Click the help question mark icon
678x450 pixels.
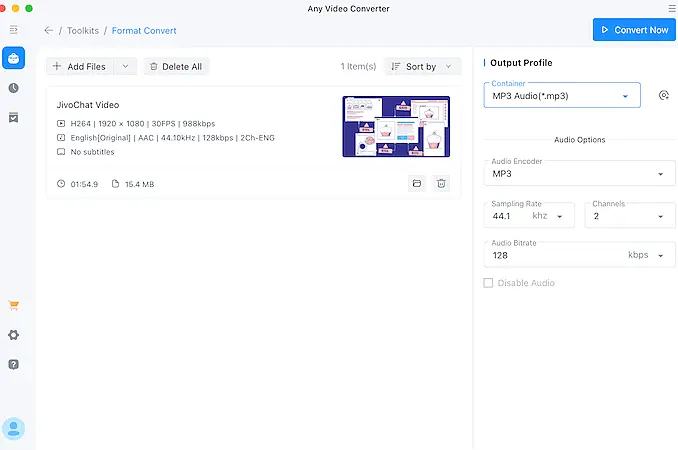(13, 364)
